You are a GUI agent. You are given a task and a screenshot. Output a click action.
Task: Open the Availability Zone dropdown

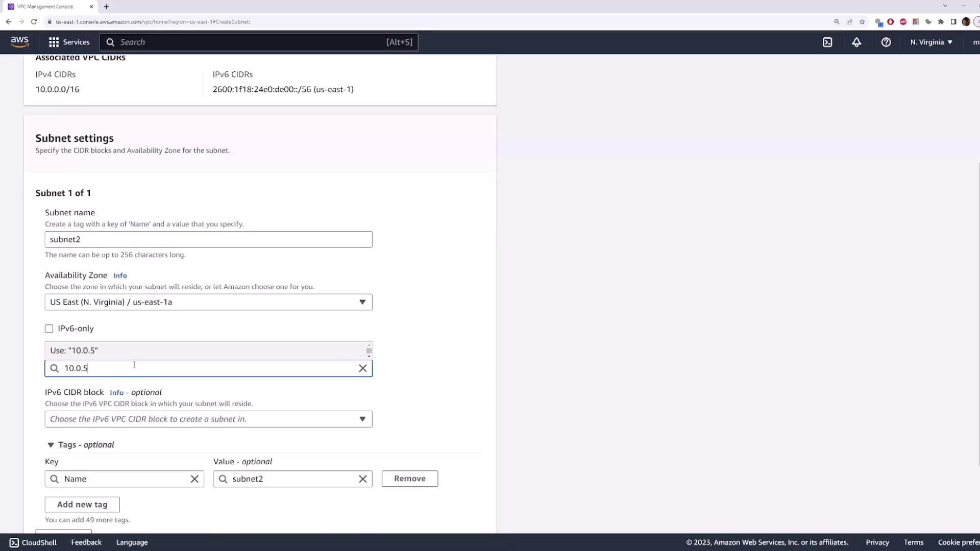(x=208, y=302)
